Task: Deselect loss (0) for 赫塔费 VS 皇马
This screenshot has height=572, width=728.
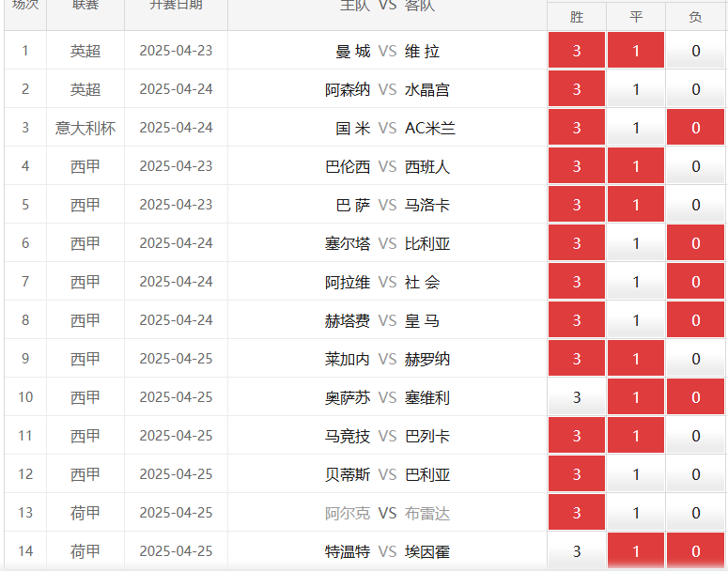Action: coord(695,320)
